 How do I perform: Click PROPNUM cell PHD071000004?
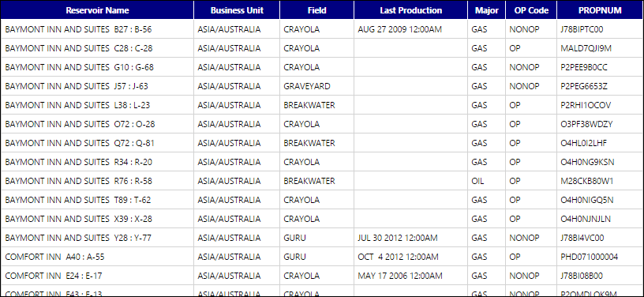click(600, 257)
